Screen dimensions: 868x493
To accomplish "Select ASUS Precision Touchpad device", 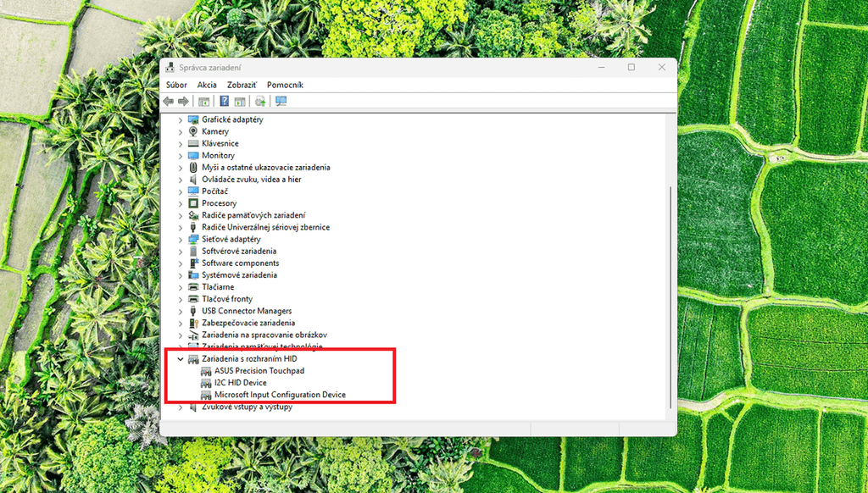I will point(259,371).
